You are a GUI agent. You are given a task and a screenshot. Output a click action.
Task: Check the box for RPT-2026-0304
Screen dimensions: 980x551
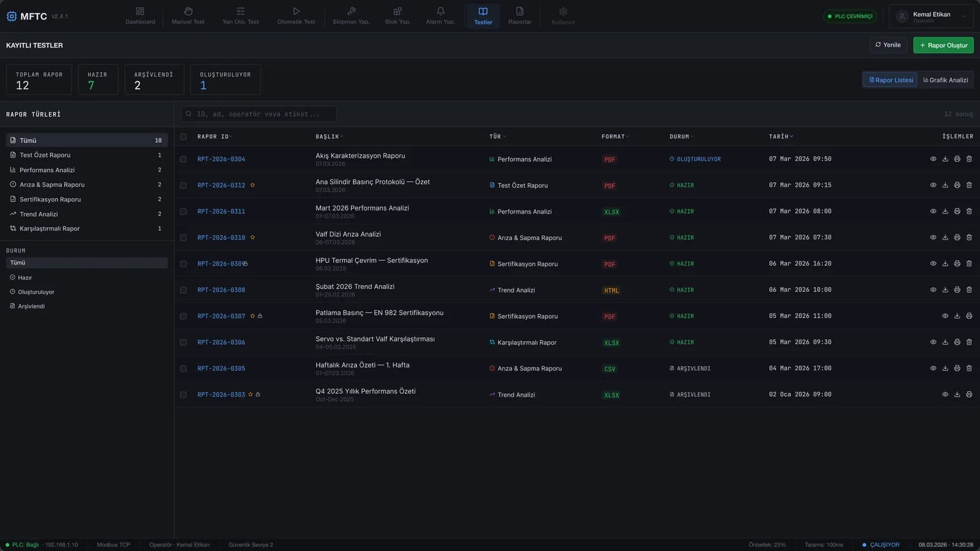pos(183,159)
